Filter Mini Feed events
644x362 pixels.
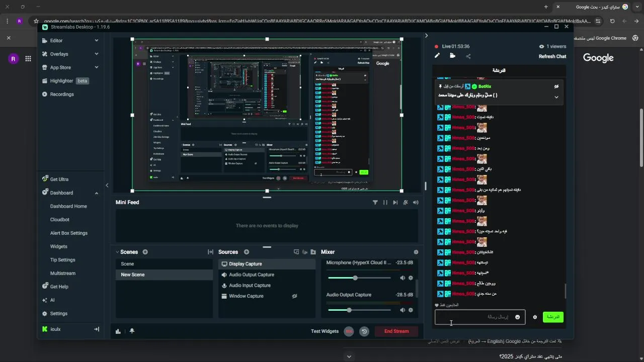[375, 203]
